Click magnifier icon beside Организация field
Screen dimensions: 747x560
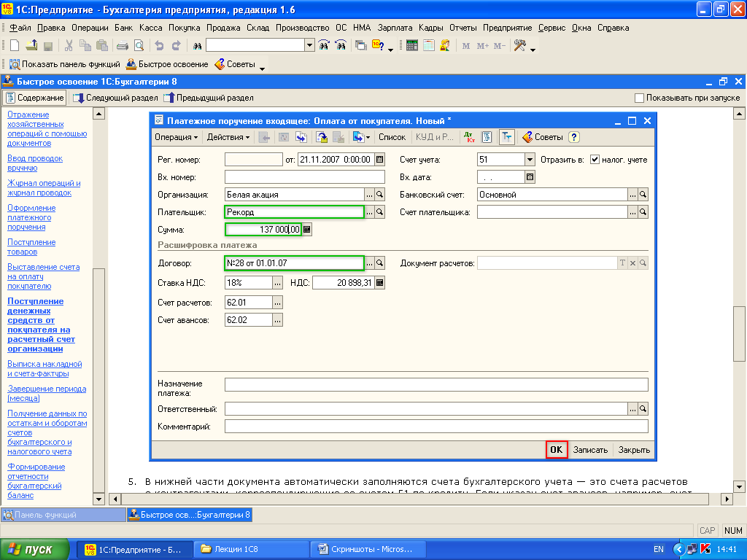pos(379,194)
